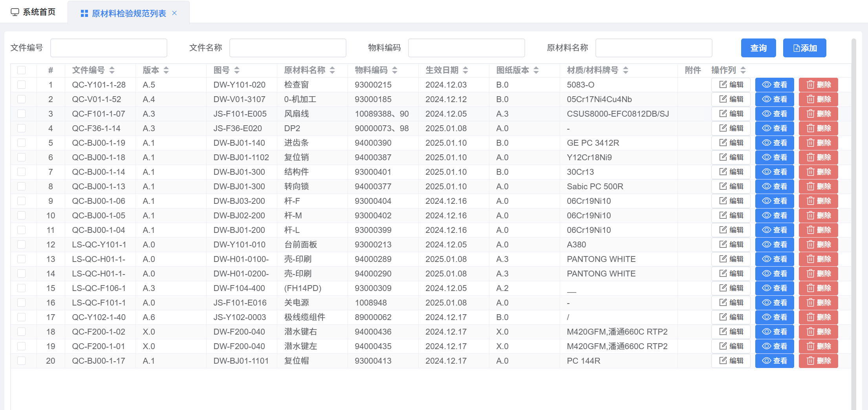
Task: Delete the 复位帽 QC-BJ00-1-17 record
Action: tap(818, 361)
